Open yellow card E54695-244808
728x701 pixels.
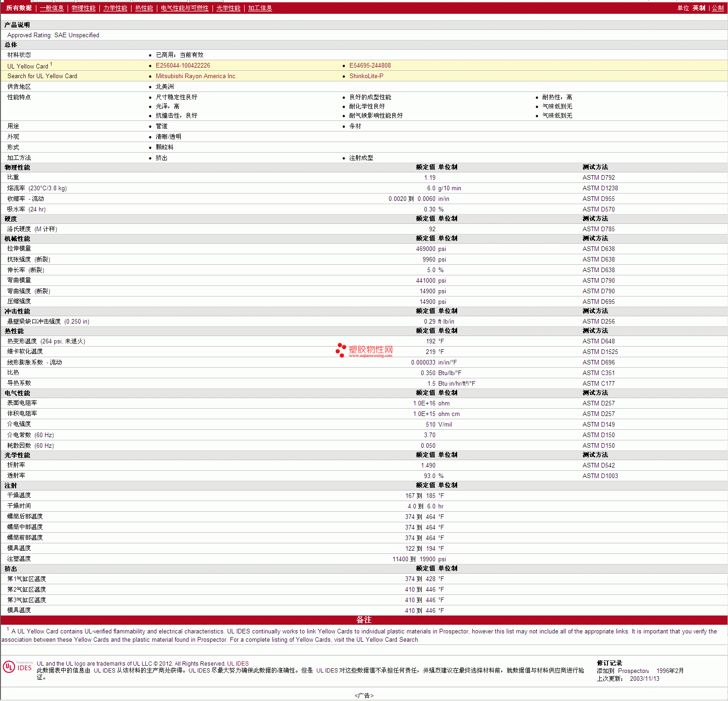370,66
